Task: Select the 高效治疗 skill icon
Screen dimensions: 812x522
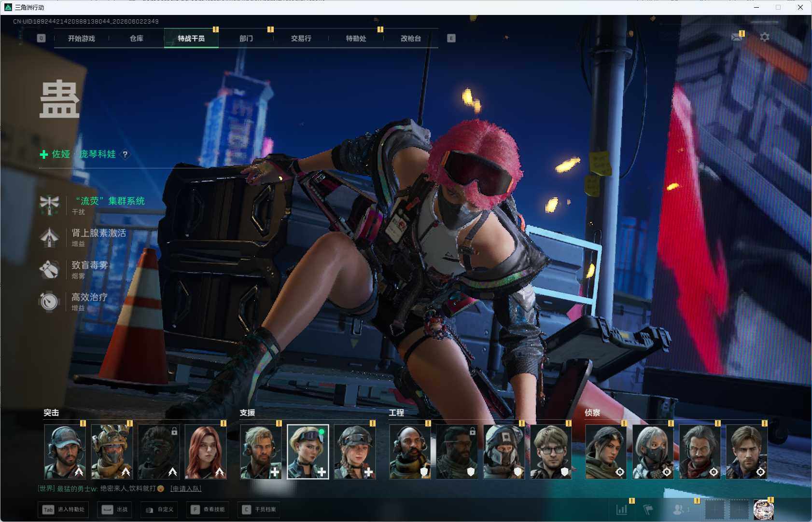Action: point(49,302)
